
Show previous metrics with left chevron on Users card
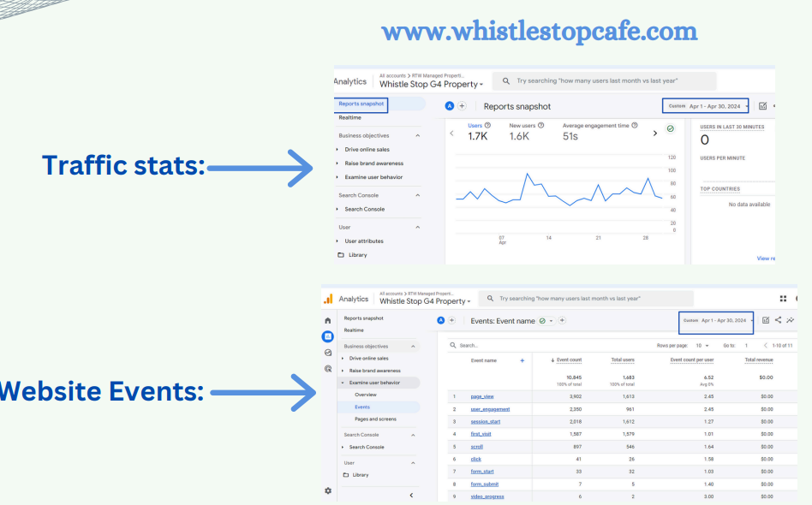pos(451,134)
